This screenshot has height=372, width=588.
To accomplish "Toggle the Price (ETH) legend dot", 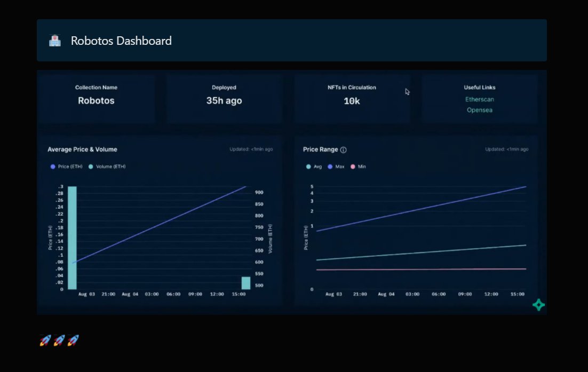I will click(x=53, y=167).
